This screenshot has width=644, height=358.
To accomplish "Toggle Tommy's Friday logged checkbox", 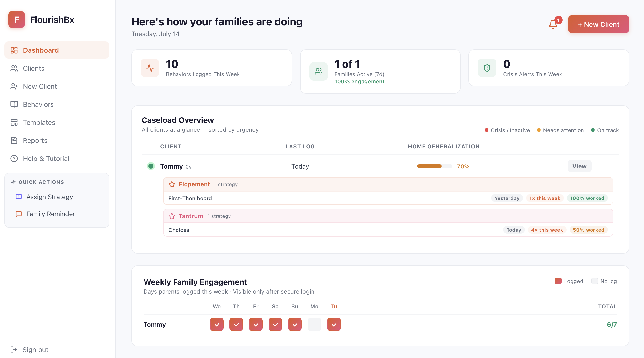I will coord(256,324).
